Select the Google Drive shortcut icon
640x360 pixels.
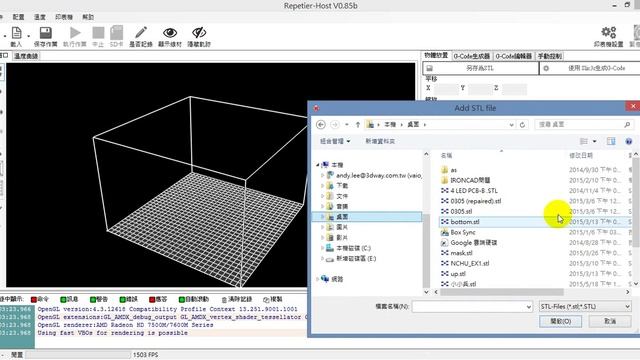[444, 243]
